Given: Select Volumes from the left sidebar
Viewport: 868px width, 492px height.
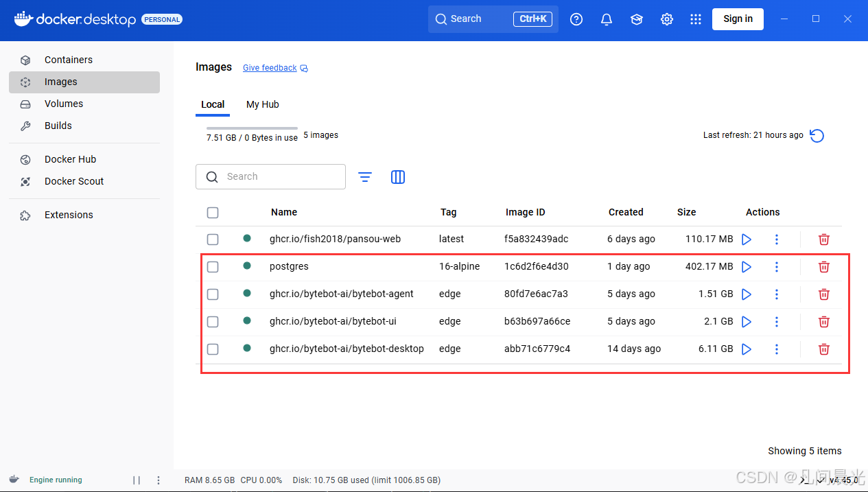Looking at the screenshot, I should [x=64, y=104].
